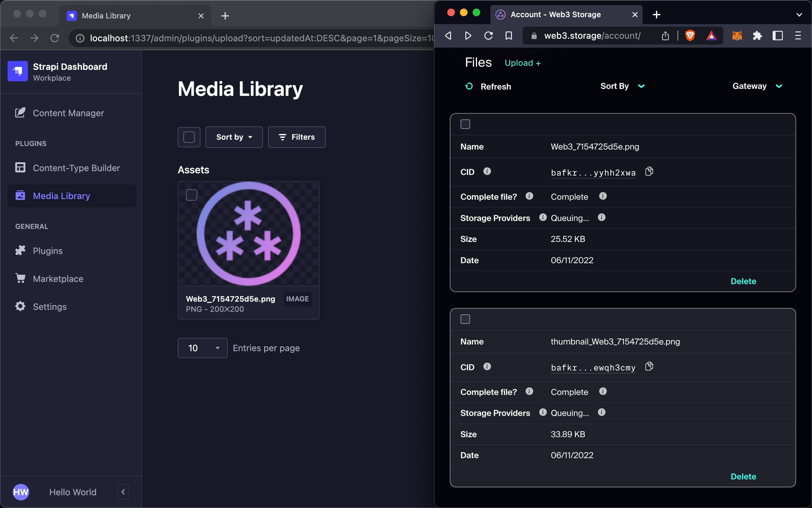The height and width of the screenshot is (508, 812).
Task: Go back in the Web3 Storage browser
Action: 448,36
